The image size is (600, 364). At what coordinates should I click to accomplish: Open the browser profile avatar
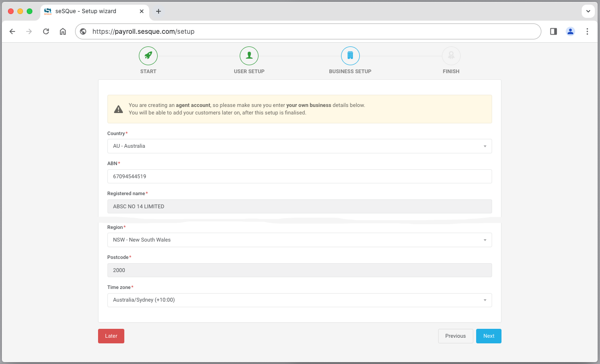pyautogui.click(x=570, y=31)
